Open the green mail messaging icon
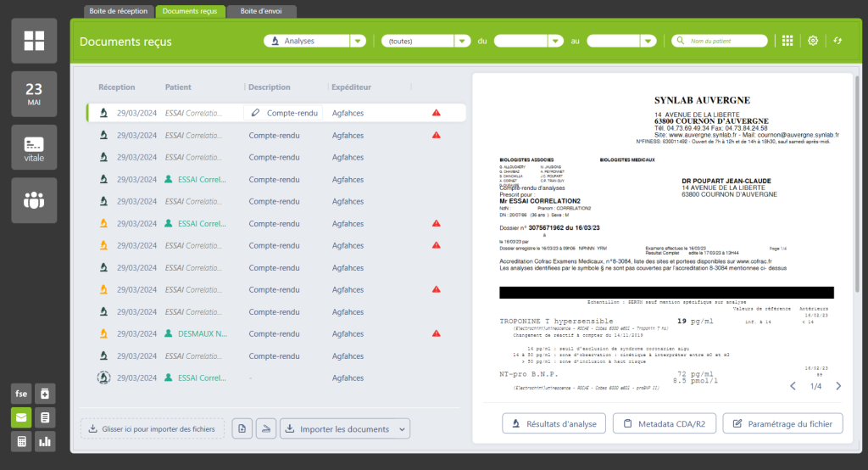Screen dimensions: 868x470 coord(21,417)
